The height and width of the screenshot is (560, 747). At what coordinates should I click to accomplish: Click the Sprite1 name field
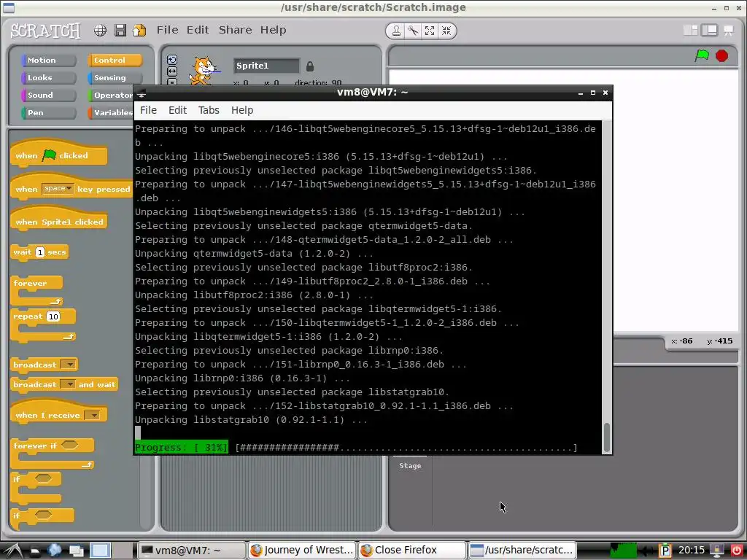coord(266,66)
